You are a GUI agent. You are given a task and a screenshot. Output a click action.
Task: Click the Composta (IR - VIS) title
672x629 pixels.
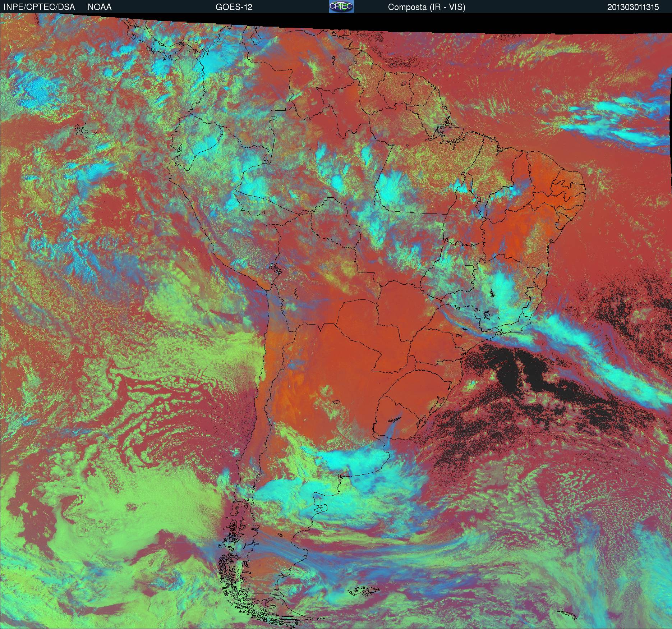coord(427,7)
